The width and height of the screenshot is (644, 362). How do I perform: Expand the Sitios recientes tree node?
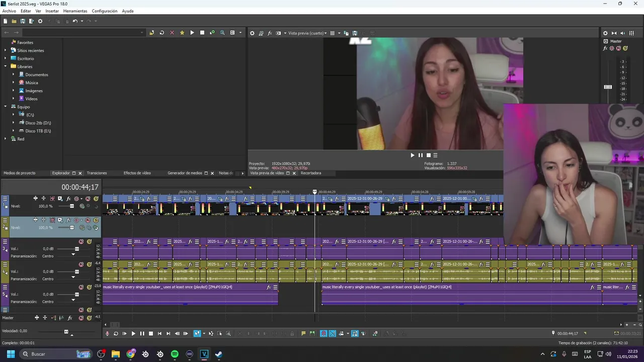tap(6, 50)
